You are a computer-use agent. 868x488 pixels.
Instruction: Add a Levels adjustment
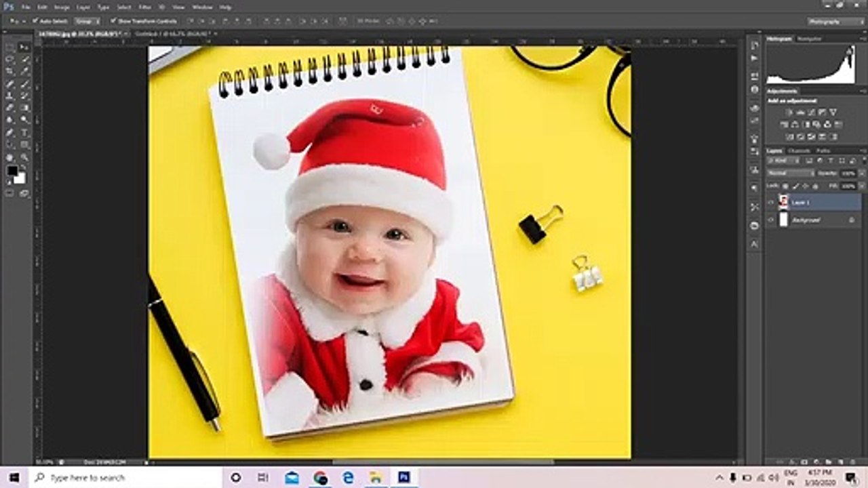point(800,113)
